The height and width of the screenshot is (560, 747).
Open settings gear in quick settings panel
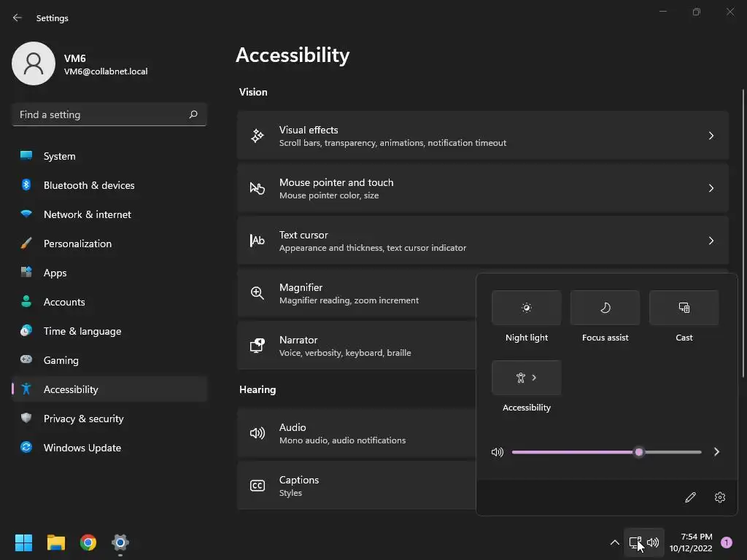(x=720, y=497)
